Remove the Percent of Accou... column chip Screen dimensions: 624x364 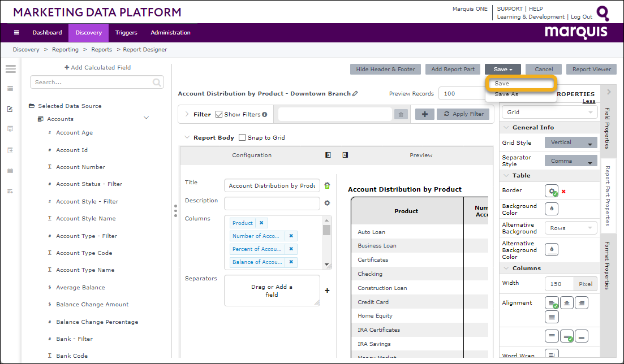coord(291,249)
